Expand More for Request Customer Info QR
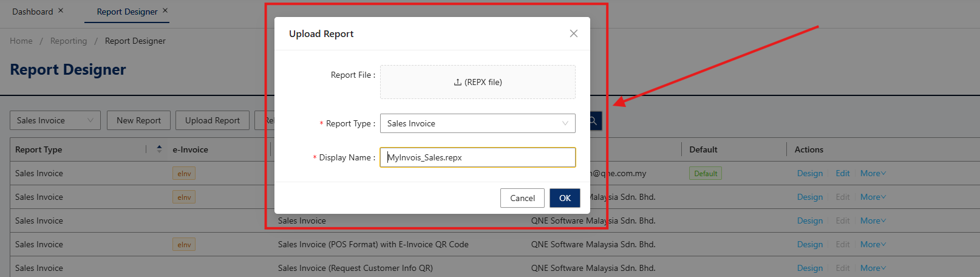Screen dimensions: 980x277 873,268
